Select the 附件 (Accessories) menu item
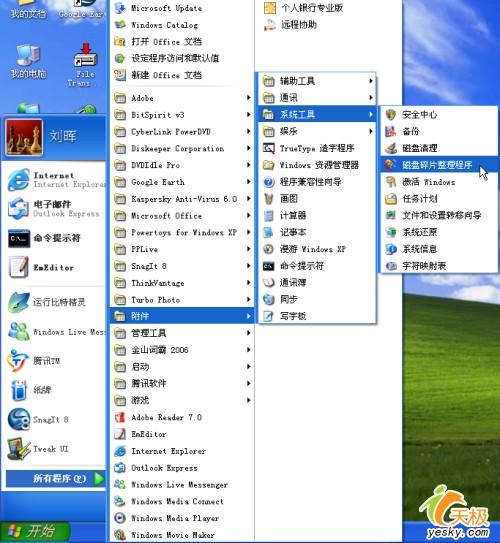Image resolution: width=500 pixels, height=543 pixels. point(182,316)
